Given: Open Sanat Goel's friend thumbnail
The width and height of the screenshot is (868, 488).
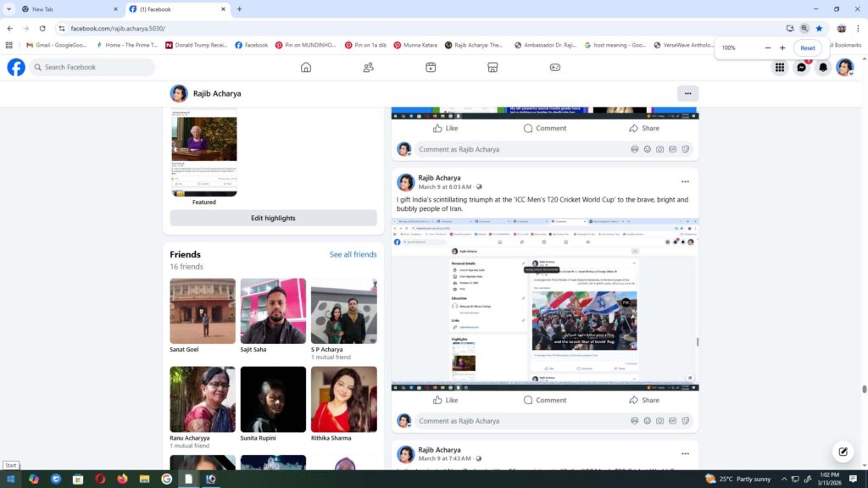Looking at the screenshot, I should pos(203,311).
